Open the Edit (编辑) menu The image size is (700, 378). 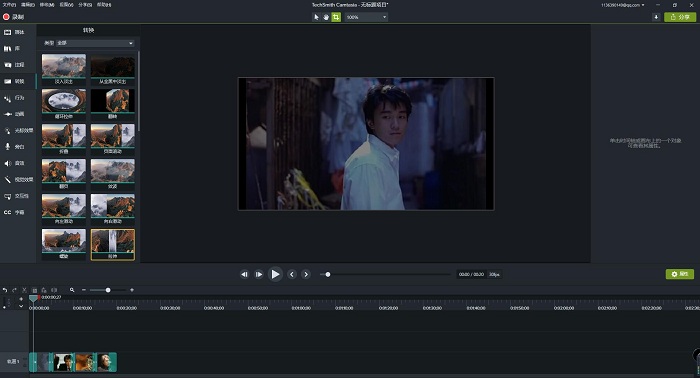[x=28, y=4]
